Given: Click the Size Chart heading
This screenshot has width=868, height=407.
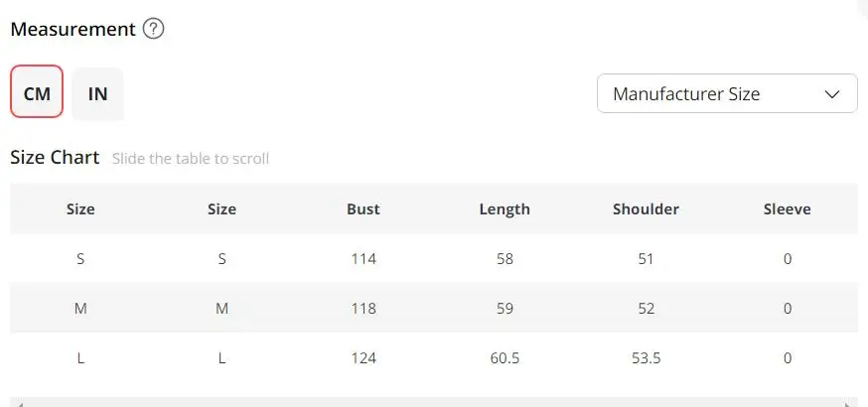Looking at the screenshot, I should (x=55, y=158).
